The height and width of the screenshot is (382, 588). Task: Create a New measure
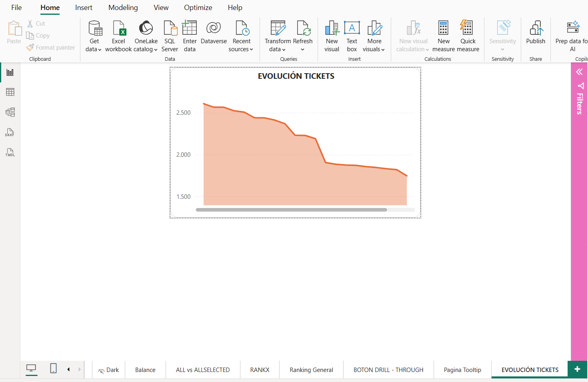click(x=443, y=36)
